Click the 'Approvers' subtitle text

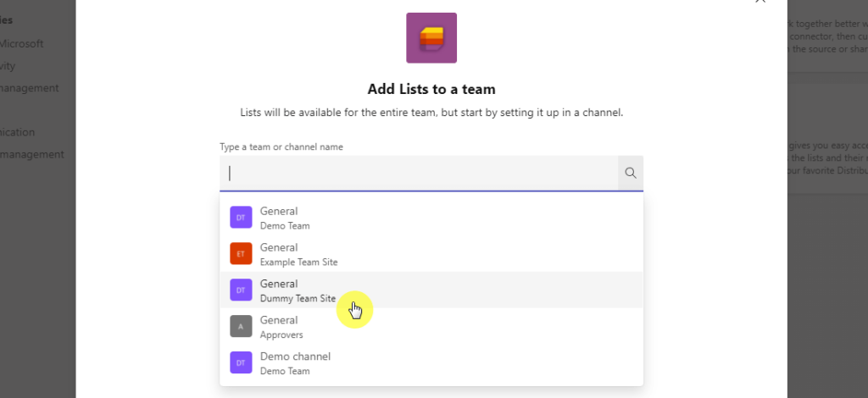281,335
